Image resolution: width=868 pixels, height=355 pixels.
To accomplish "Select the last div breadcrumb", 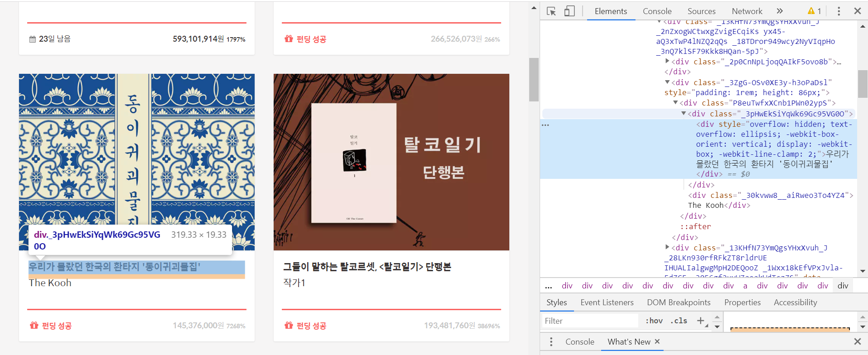I will pyautogui.click(x=843, y=286).
